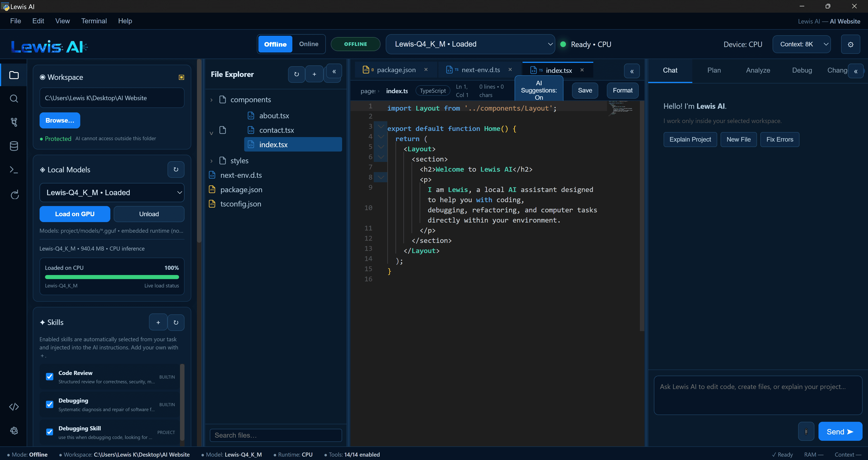Viewport: 868px width, 460px height.
Task: Uncheck the Code Review skill
Action: (50, 376)
